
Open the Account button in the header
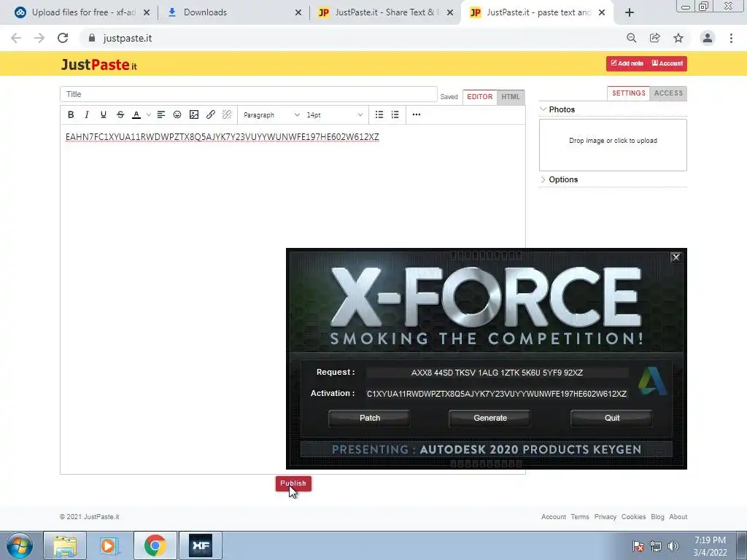point(667,63)
